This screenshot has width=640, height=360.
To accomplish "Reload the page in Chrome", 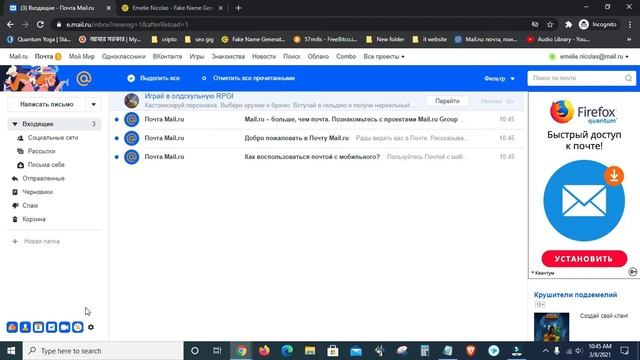I will point(40,24).
